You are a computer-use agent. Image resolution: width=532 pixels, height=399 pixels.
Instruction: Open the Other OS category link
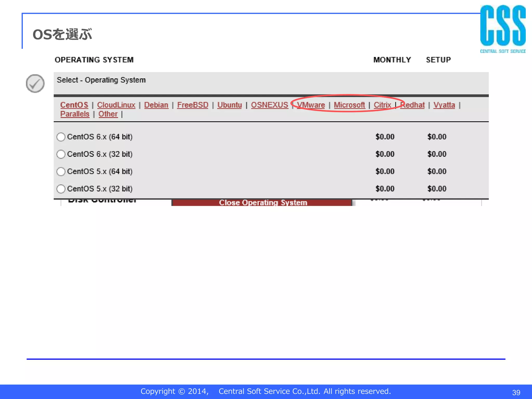click(108, 114)
